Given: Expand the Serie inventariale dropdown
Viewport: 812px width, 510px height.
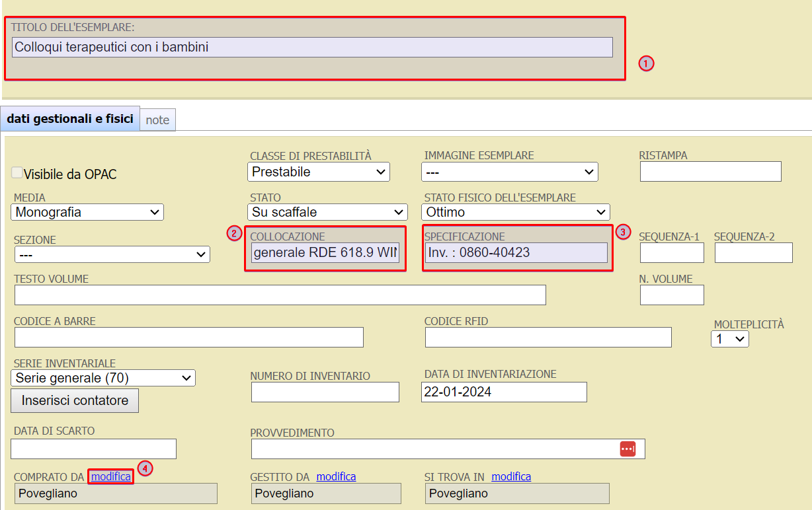Looking at the screenshot, I should 103,378.
